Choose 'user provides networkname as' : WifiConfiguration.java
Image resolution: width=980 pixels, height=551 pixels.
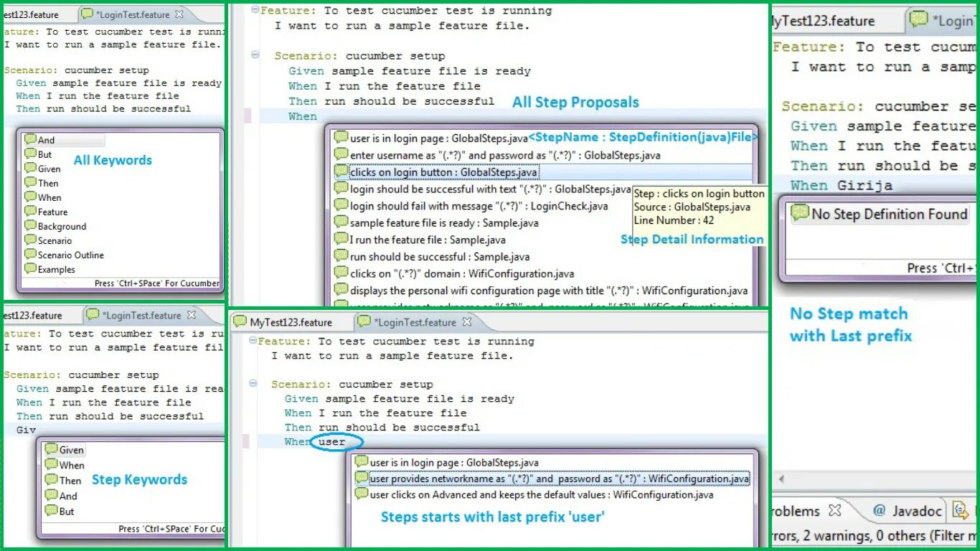coord(552,479)
